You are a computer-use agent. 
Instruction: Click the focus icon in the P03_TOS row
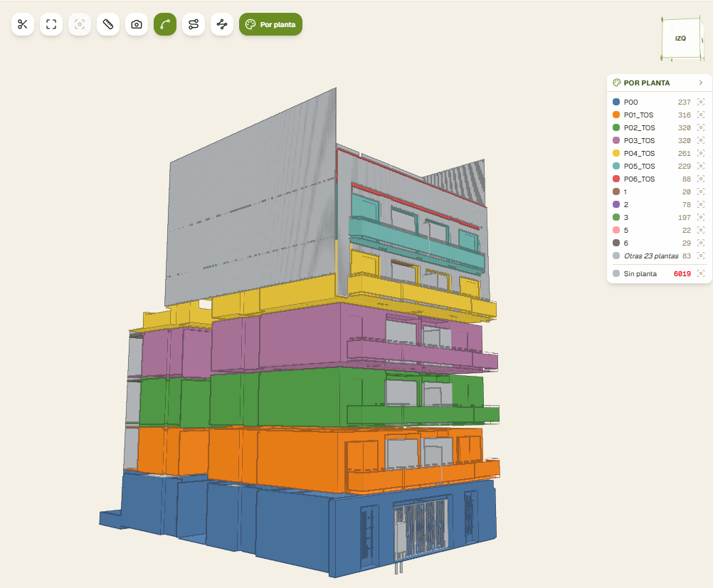click(x=701, y=140)
